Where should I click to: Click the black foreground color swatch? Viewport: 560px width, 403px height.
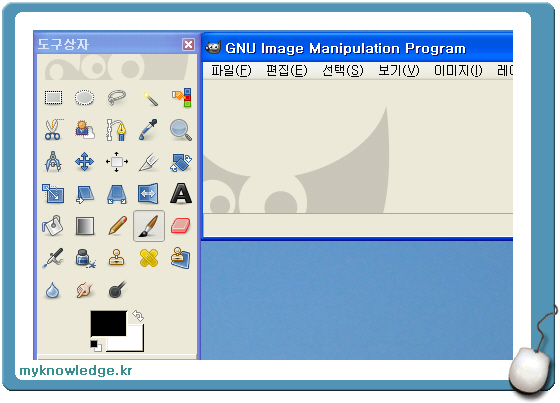click(108, 323)
